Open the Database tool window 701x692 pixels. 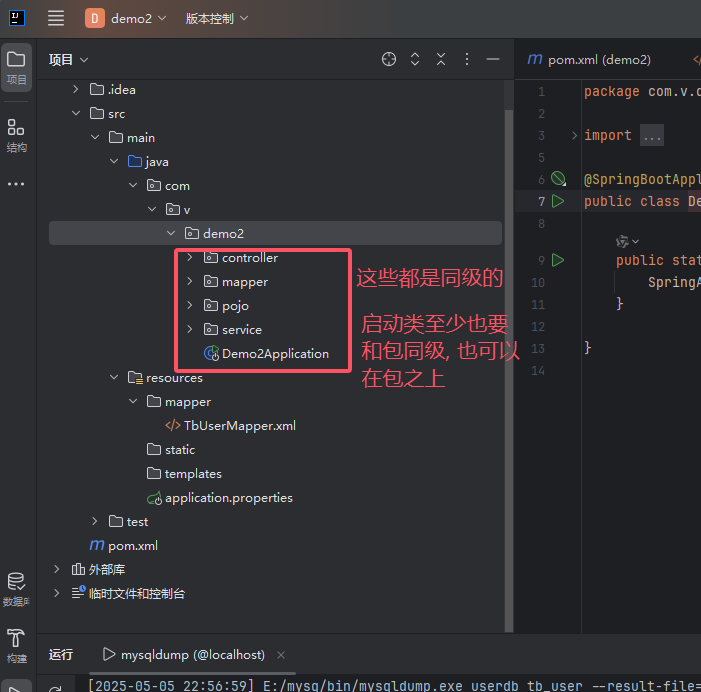click(16, 589)
